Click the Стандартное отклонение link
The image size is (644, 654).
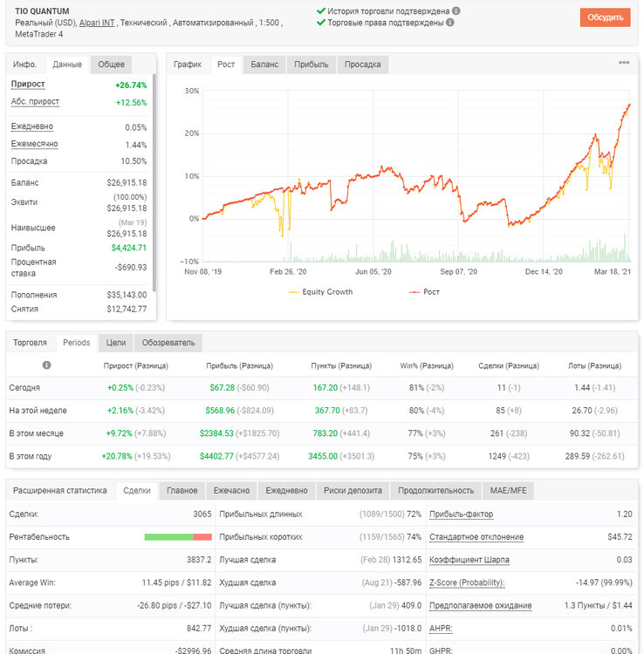[x=476, y=537]
